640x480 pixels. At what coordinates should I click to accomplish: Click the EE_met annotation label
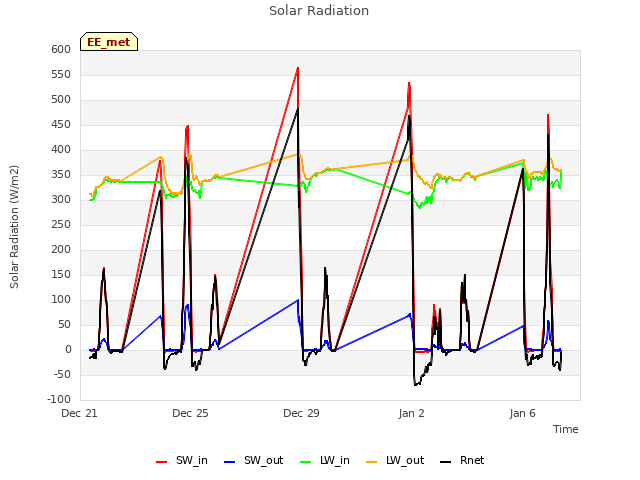(x=109, y=42)
